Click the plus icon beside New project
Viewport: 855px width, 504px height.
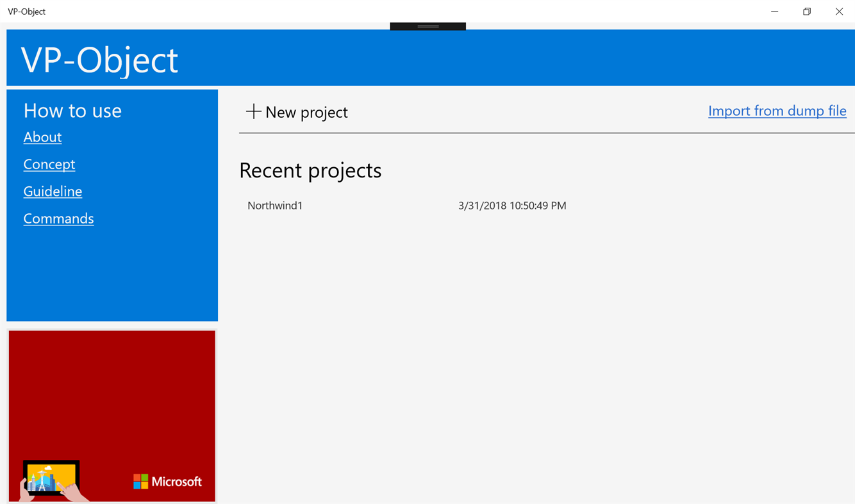click(x=254, y=111)
